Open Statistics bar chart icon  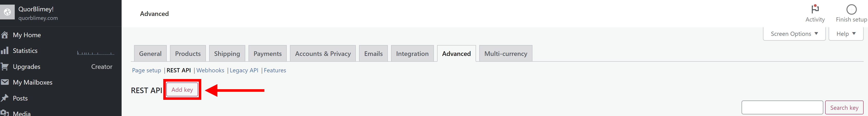tap(5, 51)
